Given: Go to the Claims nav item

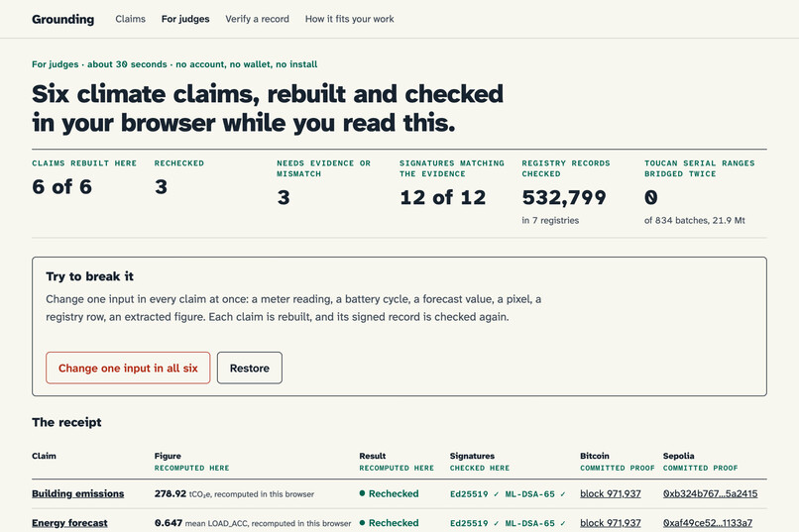Looking at the screenshot, I should pyautogui.click(x=130, y=19).
